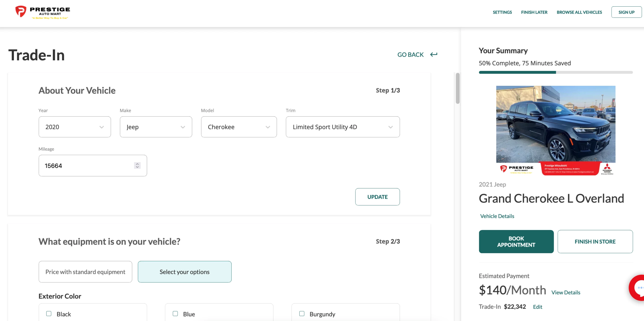This screenshot has height=321, width=644.
Task: Check the Blue exterior color box
Action: click(175, 313)
